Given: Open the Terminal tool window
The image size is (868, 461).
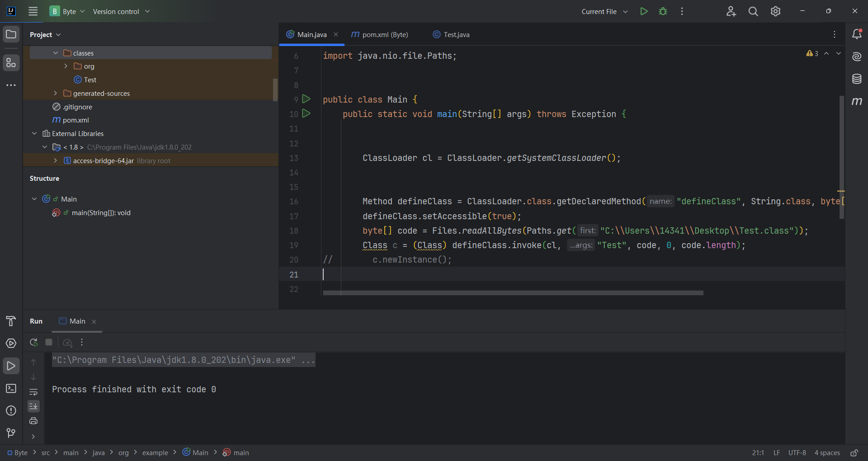Looking at the screenshot, I should point(11,389).
